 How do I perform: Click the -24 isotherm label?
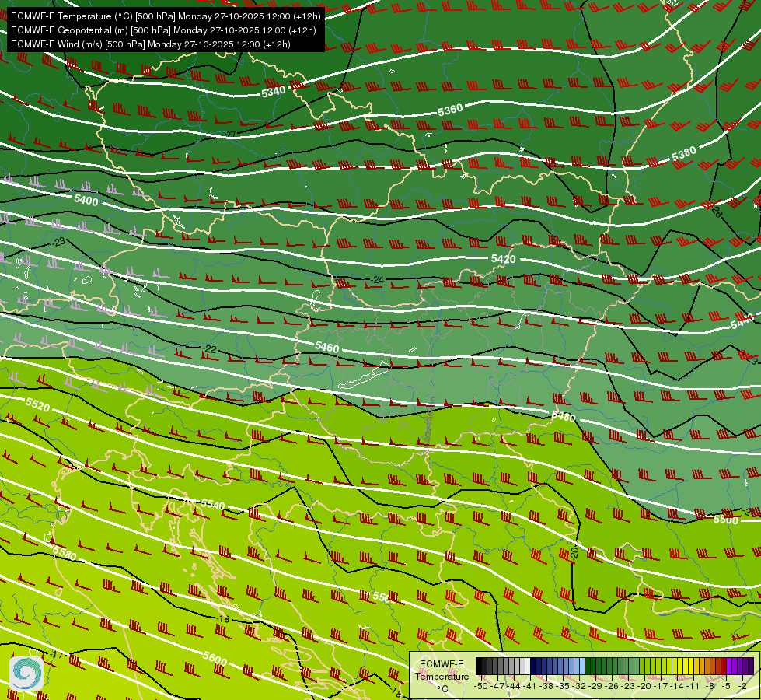[377, 280]
